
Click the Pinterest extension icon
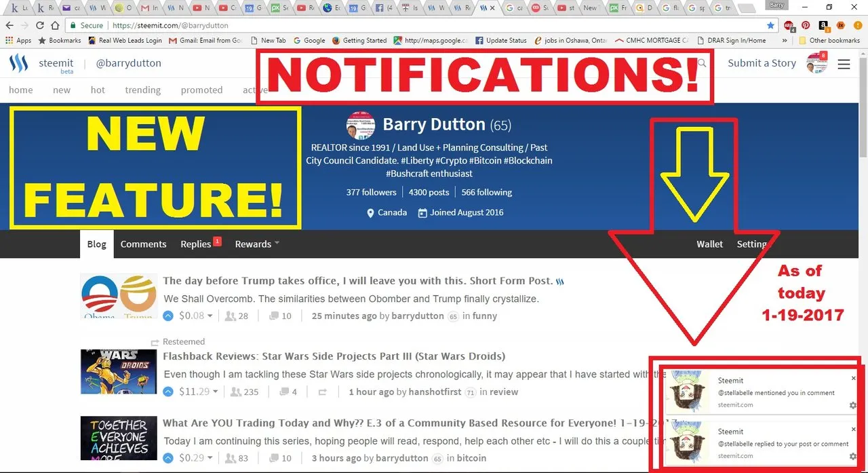806,25
